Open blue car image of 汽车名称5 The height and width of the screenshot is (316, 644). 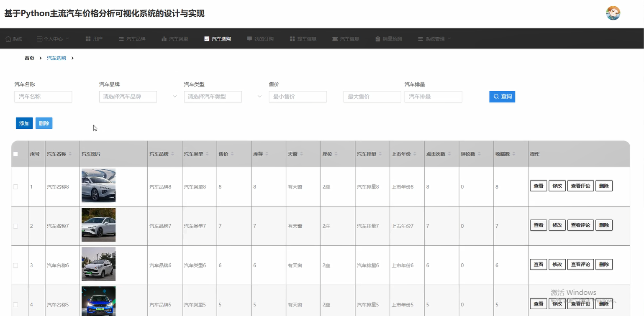point(98,301)
